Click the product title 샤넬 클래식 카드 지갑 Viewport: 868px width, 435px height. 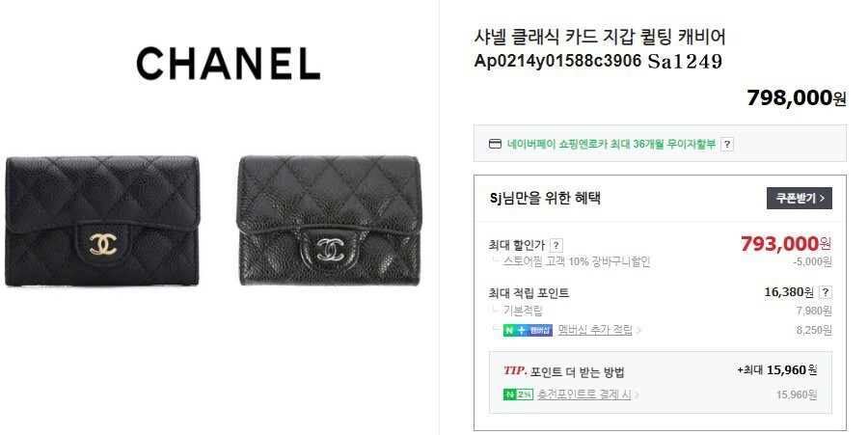pos(600,48)
